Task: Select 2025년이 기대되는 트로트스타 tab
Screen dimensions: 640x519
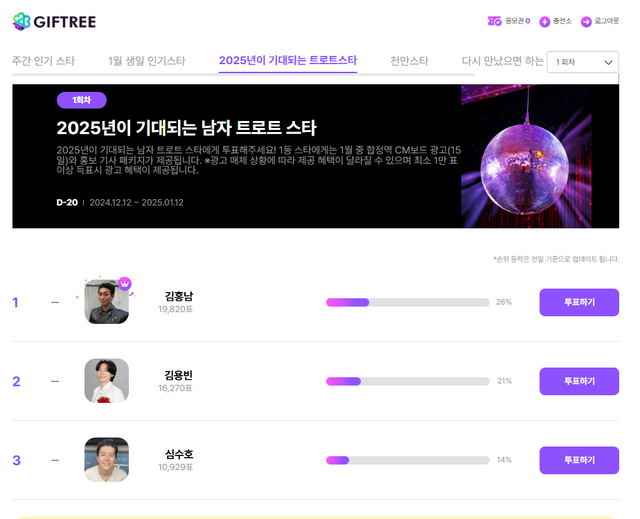Action: coord(288,60)
